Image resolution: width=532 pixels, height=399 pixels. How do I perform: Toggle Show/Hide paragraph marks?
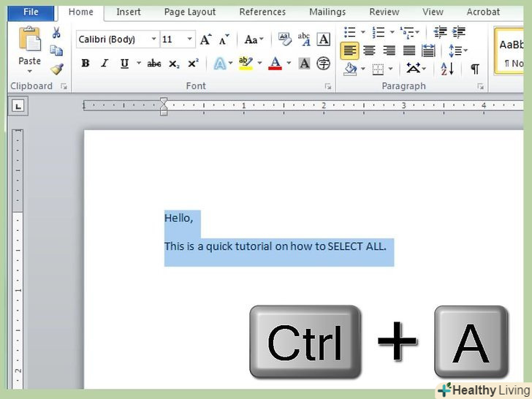pyautogui.click(x=475, y=69)
